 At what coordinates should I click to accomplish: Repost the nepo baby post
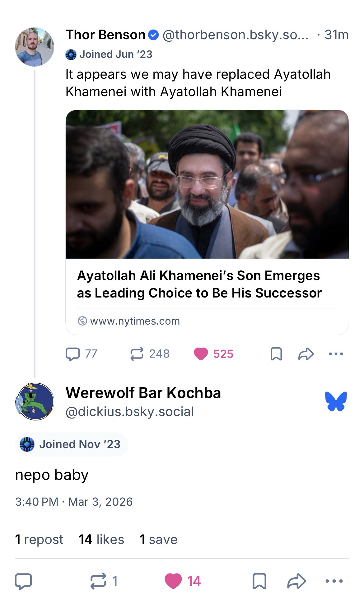[x=98, y=581]
